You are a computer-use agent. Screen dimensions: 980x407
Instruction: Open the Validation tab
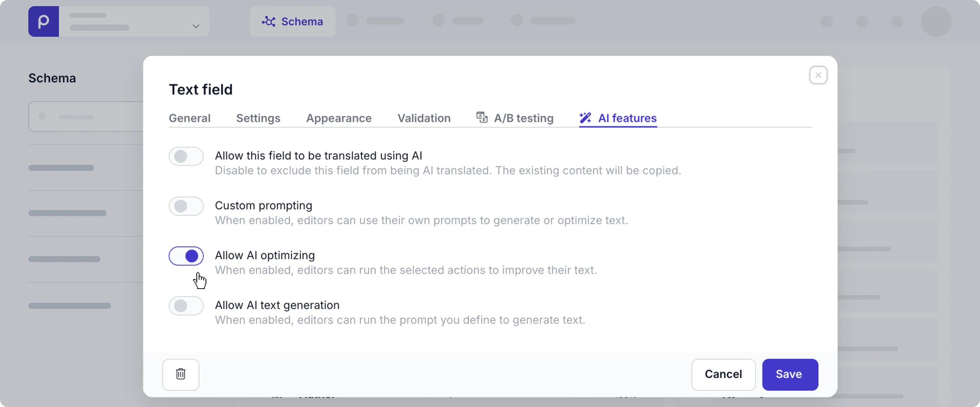click(x=424, y=118)
